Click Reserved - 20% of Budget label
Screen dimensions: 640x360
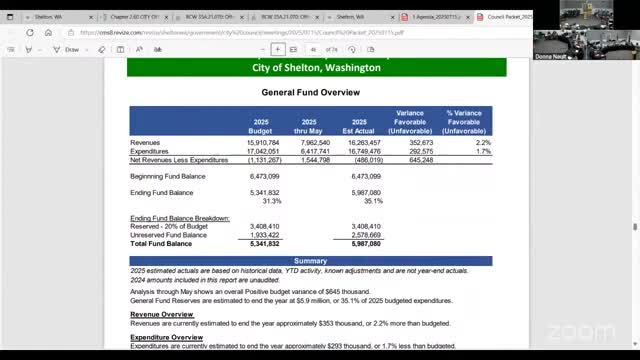click(x=169, y=227)
